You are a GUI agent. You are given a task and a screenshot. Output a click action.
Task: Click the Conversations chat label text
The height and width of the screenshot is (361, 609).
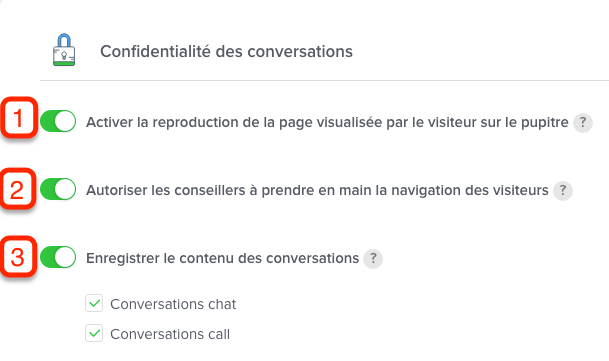[173, 304]
